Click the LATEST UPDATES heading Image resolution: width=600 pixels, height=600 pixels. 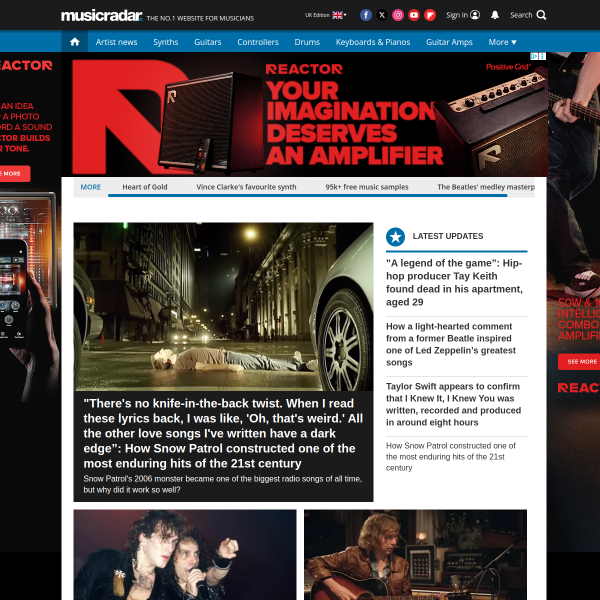[x=448, y=236]
